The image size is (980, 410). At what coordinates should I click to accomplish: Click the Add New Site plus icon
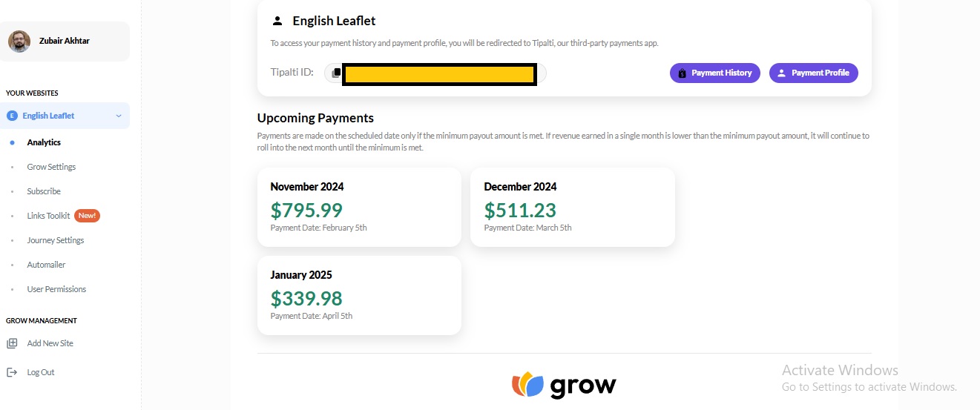[x=12, y=343]
